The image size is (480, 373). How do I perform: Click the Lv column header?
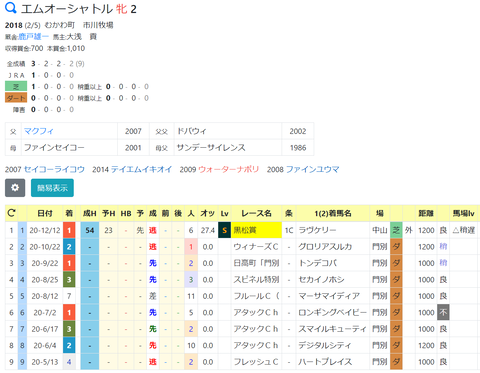225,213
